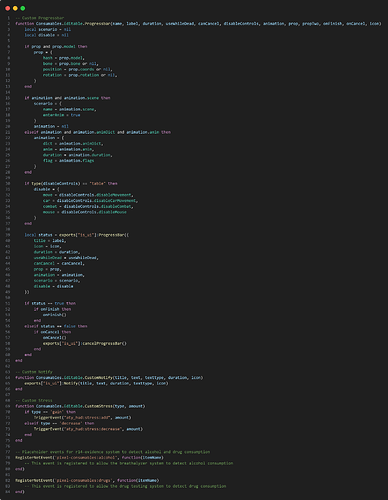Click the 'useWhileDead = useWhileDead,' line
The height and width of the screenshot is (500, 388).
[66, 258]
